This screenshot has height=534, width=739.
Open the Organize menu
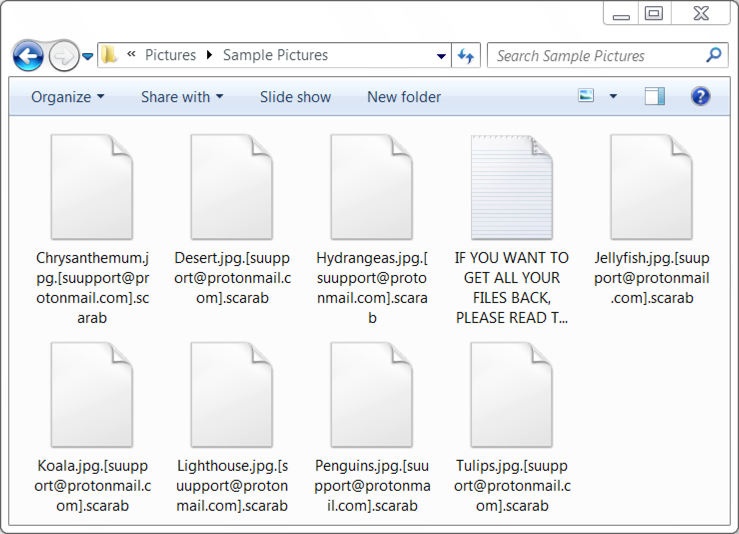pos(67,97)
